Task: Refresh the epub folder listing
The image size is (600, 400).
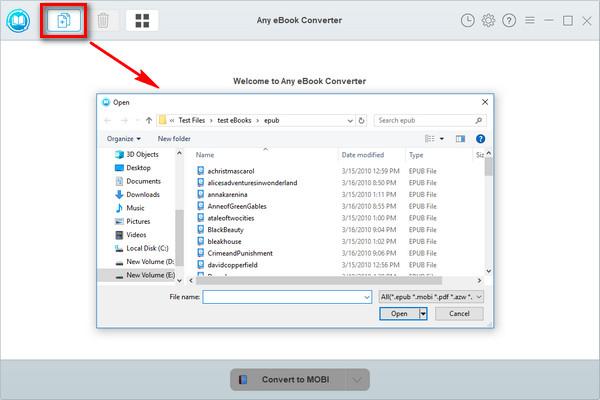Action: (361, 120)
